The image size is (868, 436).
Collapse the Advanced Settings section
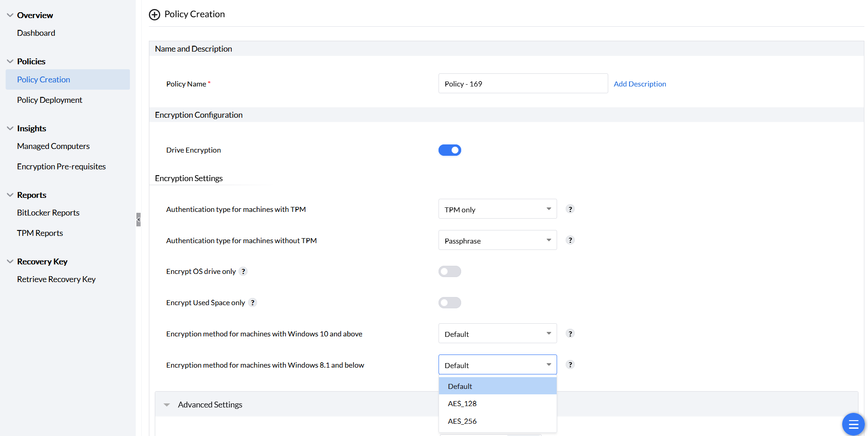tap(167, 405)
